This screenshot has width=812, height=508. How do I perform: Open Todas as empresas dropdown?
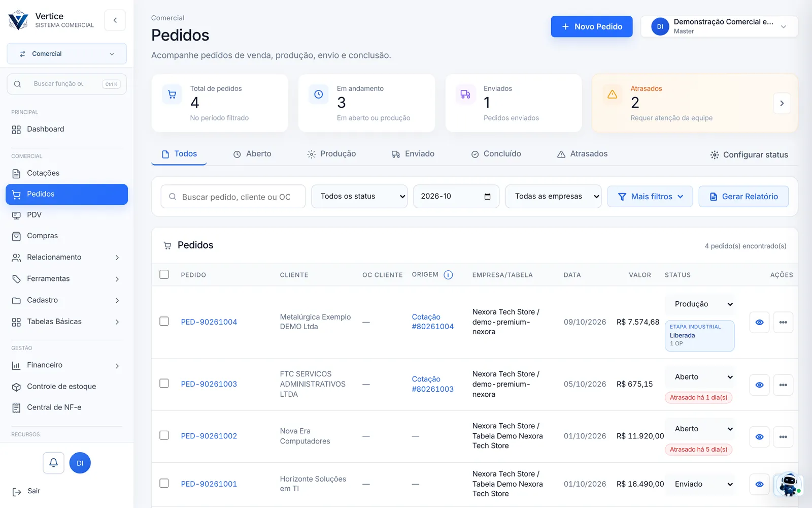click(553, 196)
